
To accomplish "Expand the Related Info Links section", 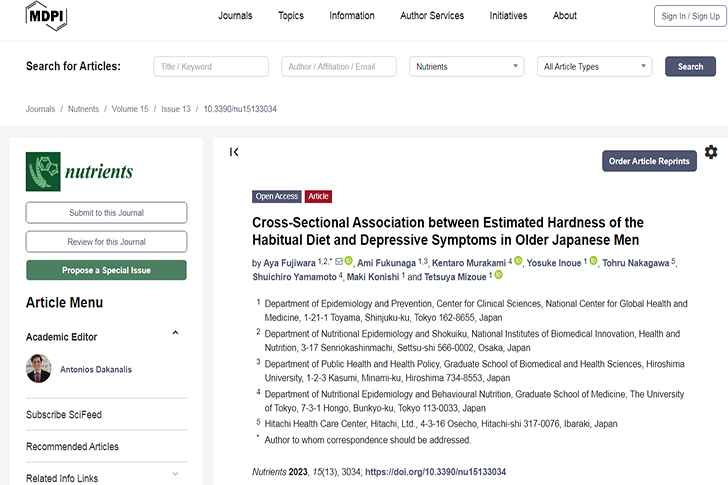I will (x=175, y=474).
